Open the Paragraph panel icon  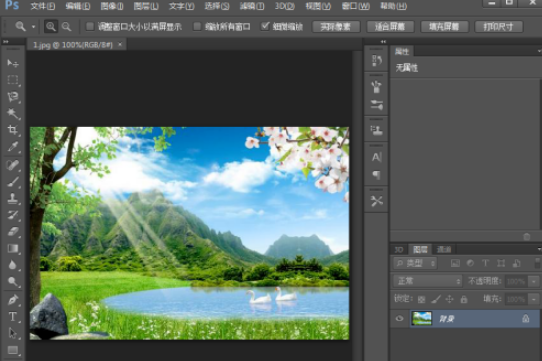pyautogui.click(x=376, y=175)
